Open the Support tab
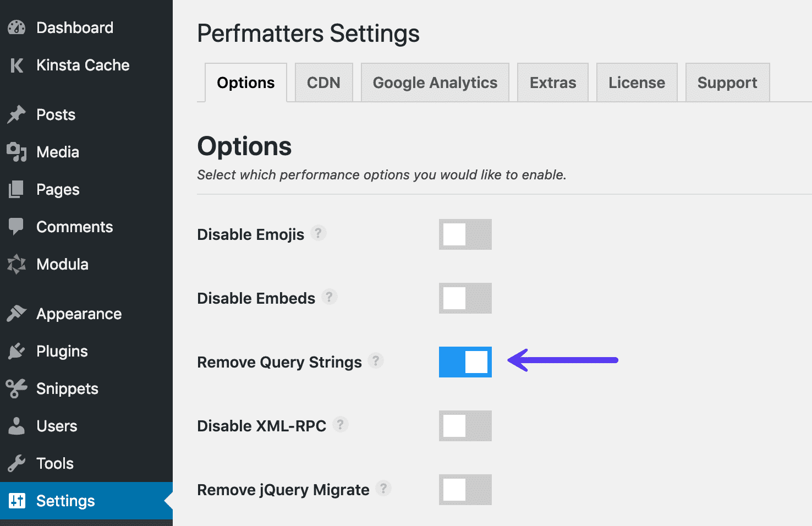 click(727, 82)
